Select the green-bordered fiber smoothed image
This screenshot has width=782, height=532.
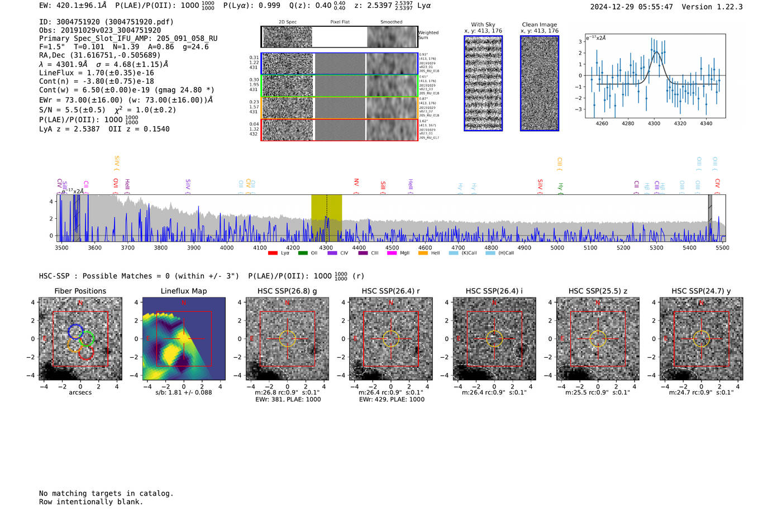pyautogui.click(x=392, y=86)
